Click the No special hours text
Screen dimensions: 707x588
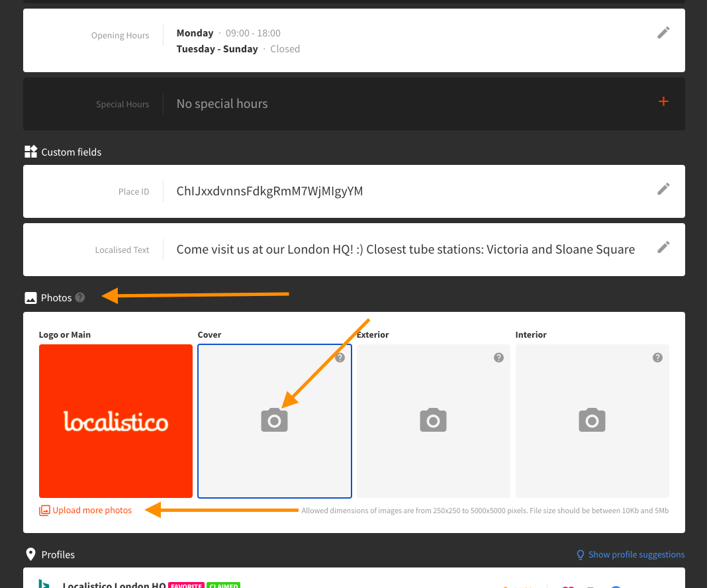(x=222, y=104)
